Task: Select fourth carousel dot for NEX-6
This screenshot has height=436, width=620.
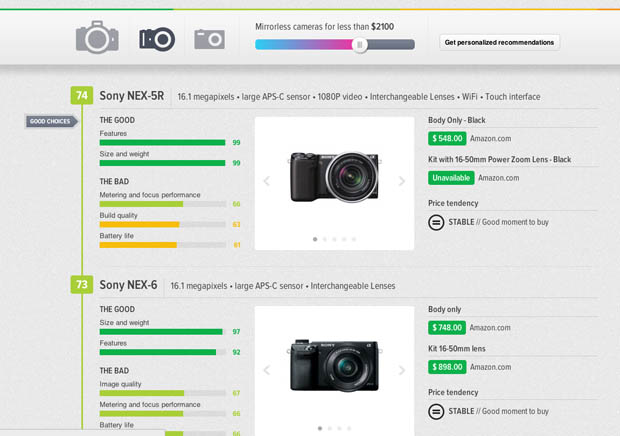Action: tap(349, 428)
